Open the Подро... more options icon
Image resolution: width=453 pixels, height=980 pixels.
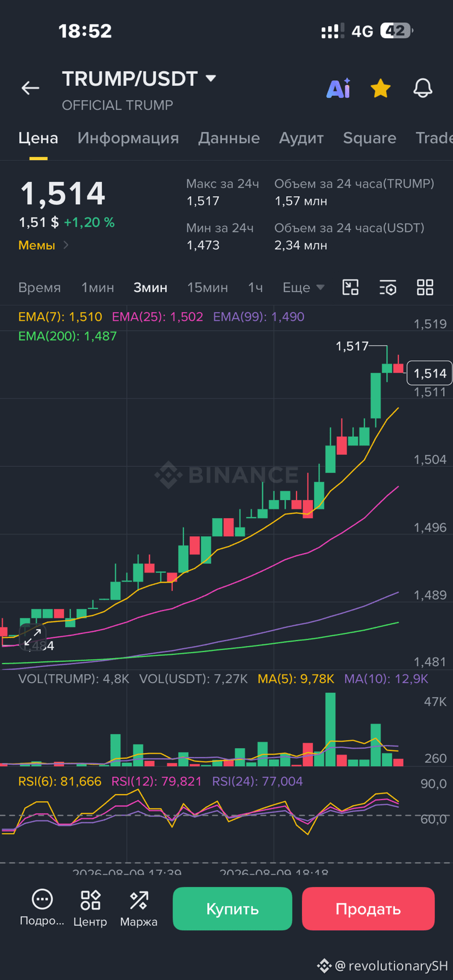[x=42, y=908]
